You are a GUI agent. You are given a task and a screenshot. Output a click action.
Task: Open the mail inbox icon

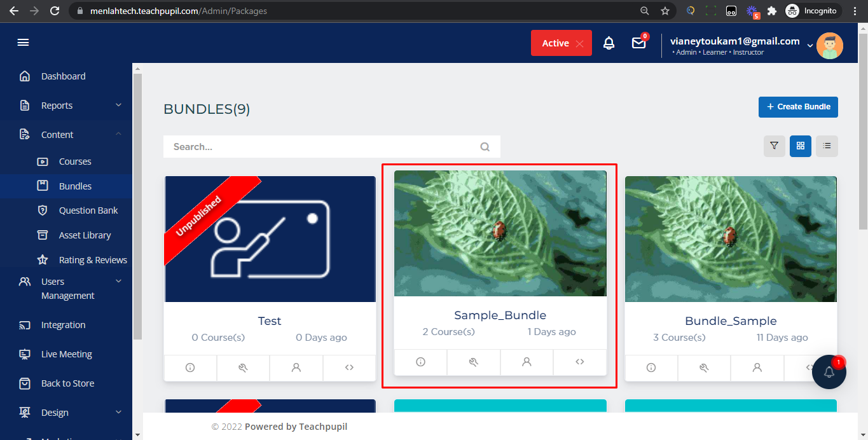pos(638,43)
